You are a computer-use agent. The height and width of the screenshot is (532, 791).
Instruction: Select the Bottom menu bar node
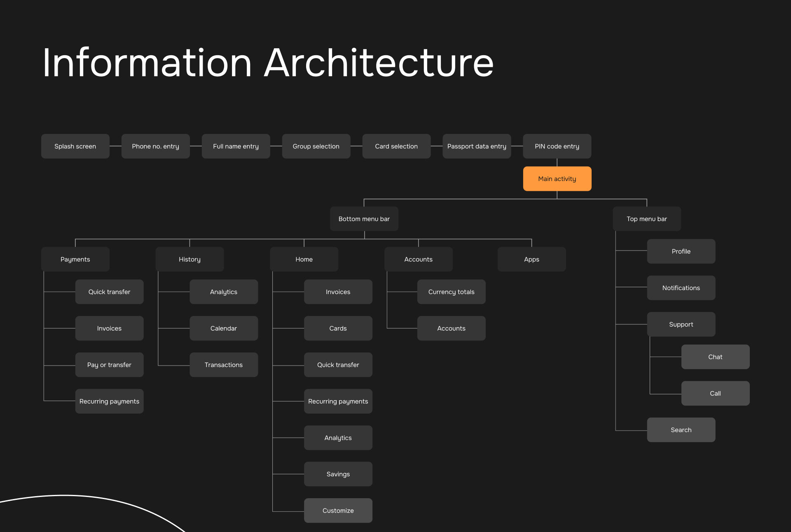pyautogui.click(x=364, y=219)
